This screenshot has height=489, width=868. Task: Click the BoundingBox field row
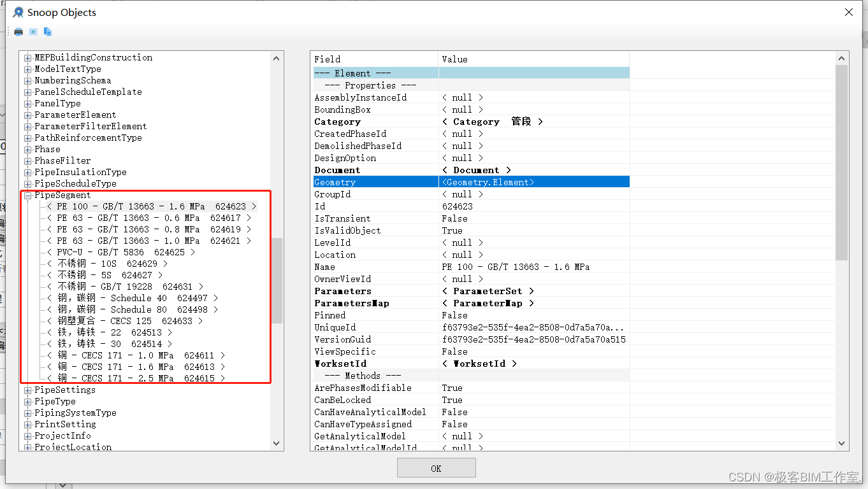coord(471,110)
